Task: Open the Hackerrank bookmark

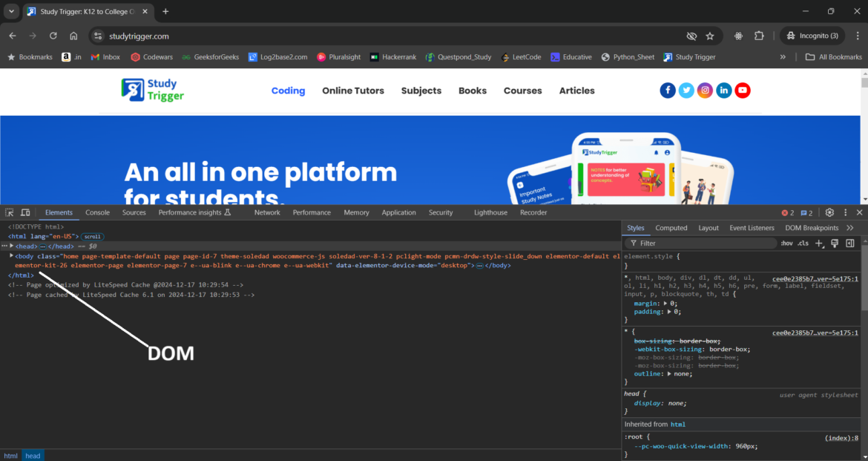Action: [x=393, y=57]
